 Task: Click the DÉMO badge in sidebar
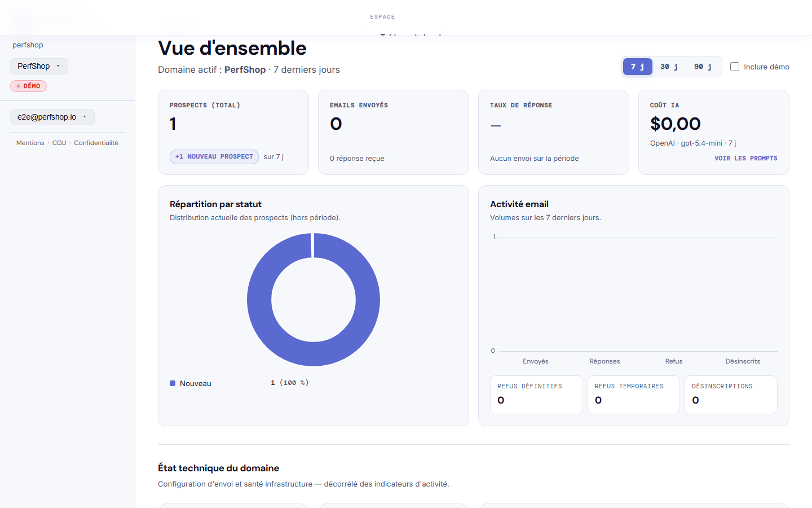[28, 86]
